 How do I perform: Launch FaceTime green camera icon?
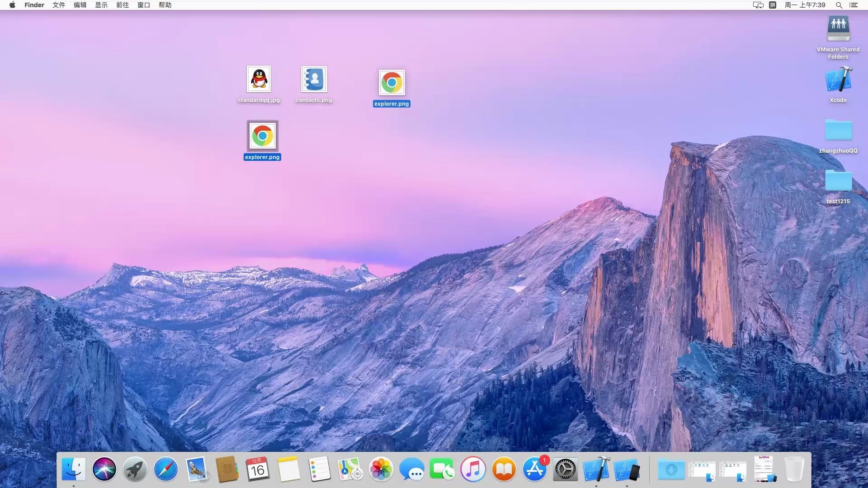pyautogui.click(x=442, y=469)
